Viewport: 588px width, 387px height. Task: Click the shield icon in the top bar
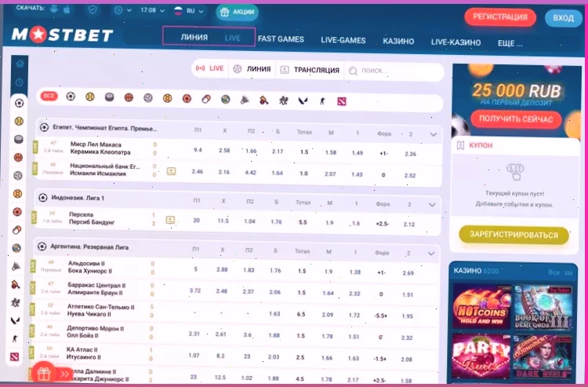coord(93,9)
